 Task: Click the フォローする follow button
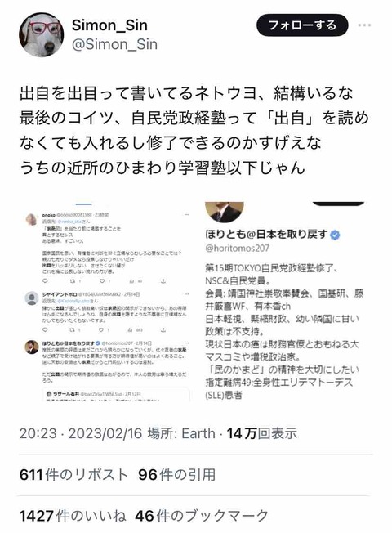[302, 25]
